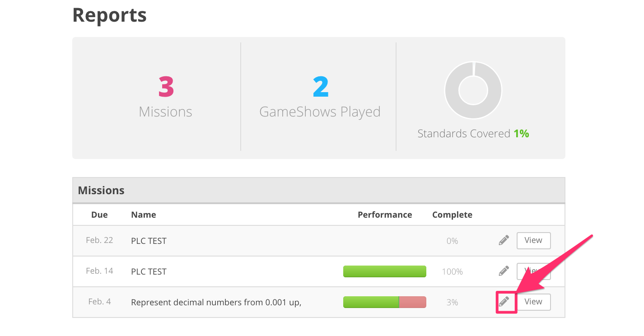The height and width of the screenshot is (336, 644).
Task: View the Represent decimal numbers report
Action: 533,302
